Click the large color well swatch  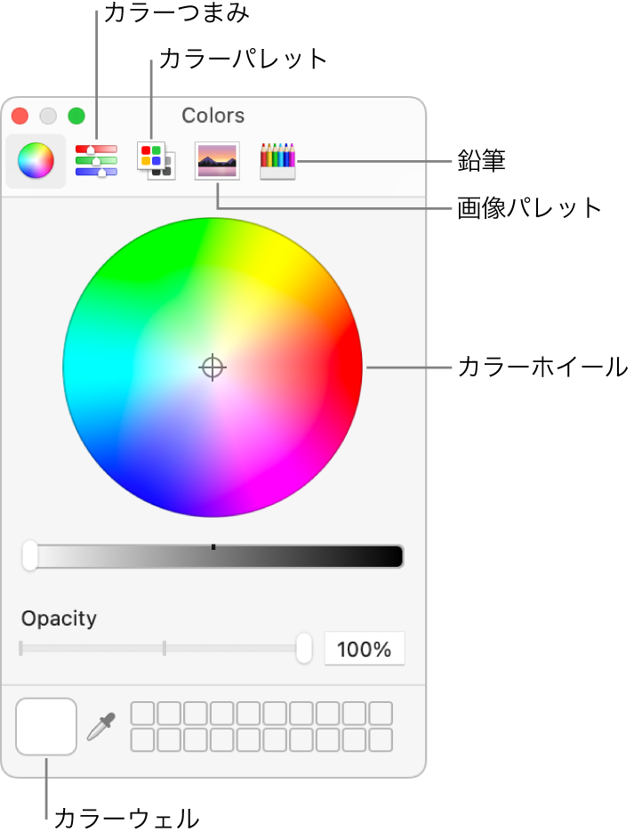(x=46, y=726)
